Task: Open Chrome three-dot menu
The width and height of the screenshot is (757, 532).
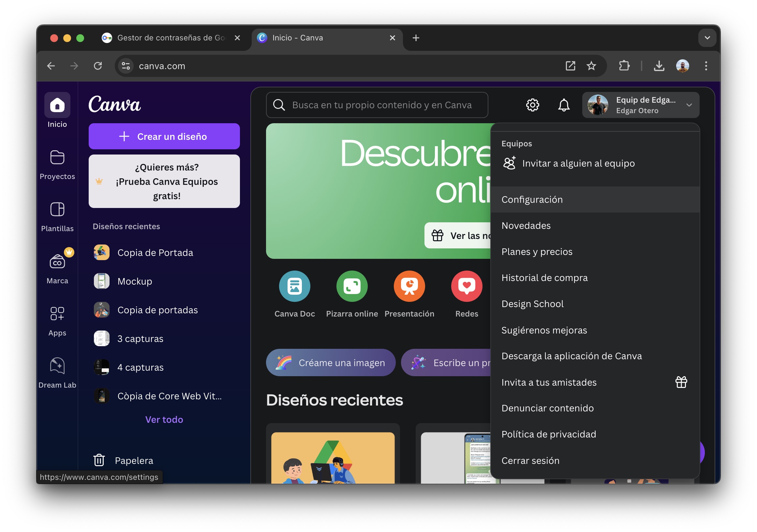Action: click(706, 66)
